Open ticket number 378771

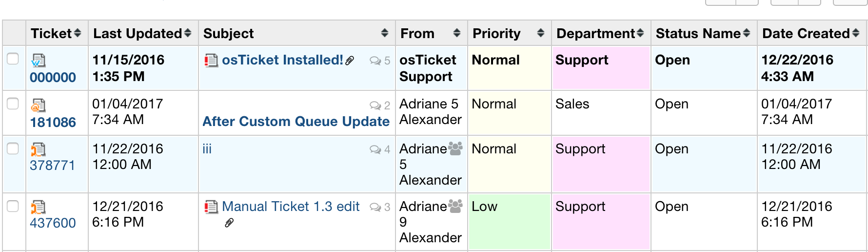53,166
